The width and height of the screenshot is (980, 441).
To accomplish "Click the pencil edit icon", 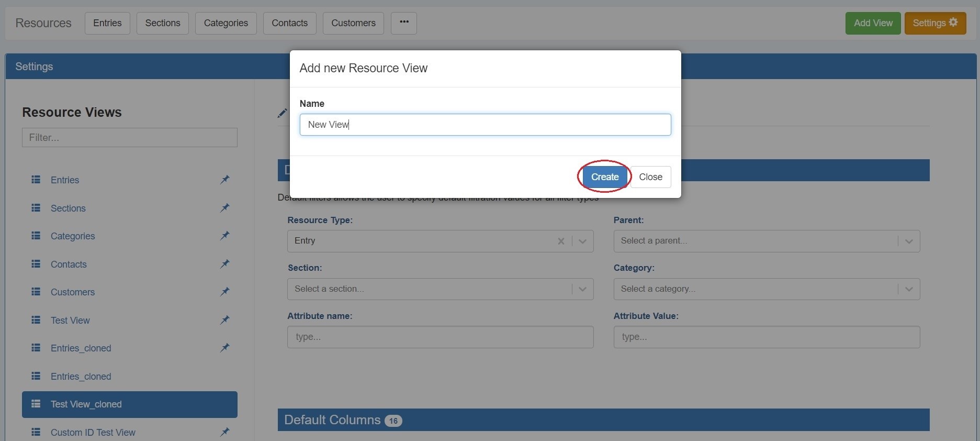I will (x=282, y=113).
